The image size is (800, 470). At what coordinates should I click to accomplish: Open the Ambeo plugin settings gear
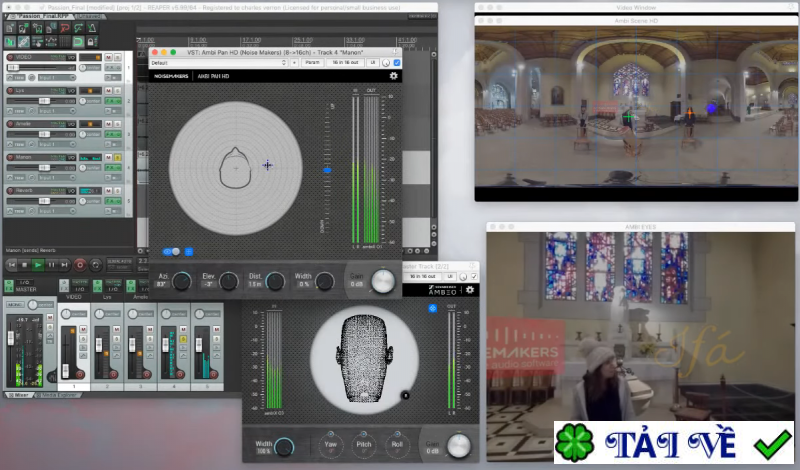coord(469,290)
